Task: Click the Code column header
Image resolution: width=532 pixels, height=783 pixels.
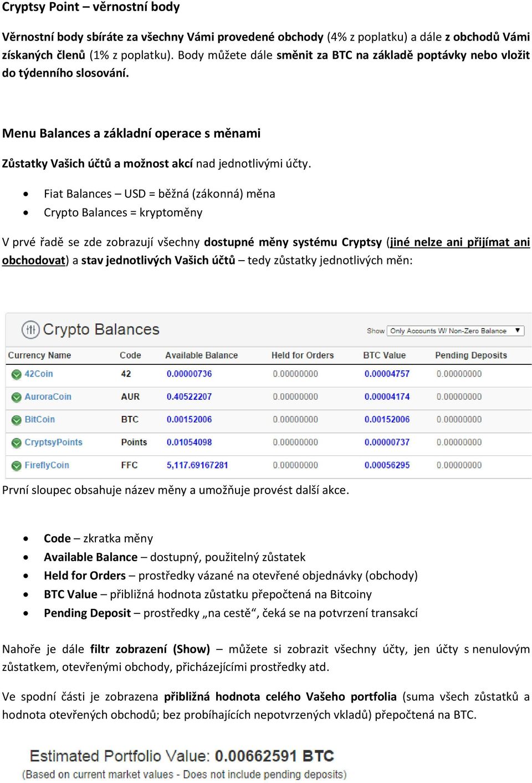Action: (130, 355)
